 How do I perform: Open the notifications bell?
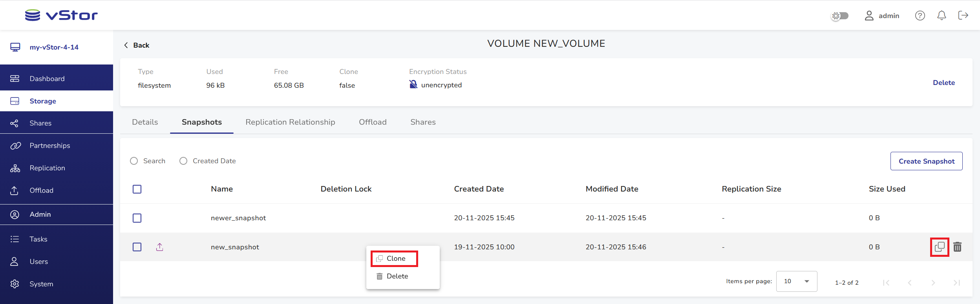[941, 16]
